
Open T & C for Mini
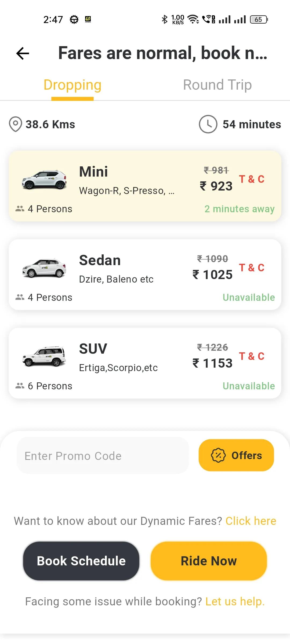coord(252,179)
